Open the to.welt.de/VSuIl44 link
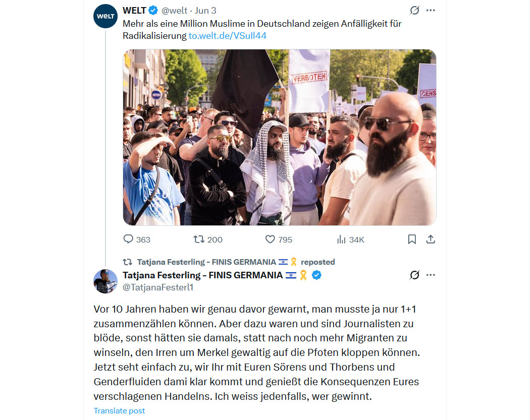The image size is (530, 420). [228, 36]
